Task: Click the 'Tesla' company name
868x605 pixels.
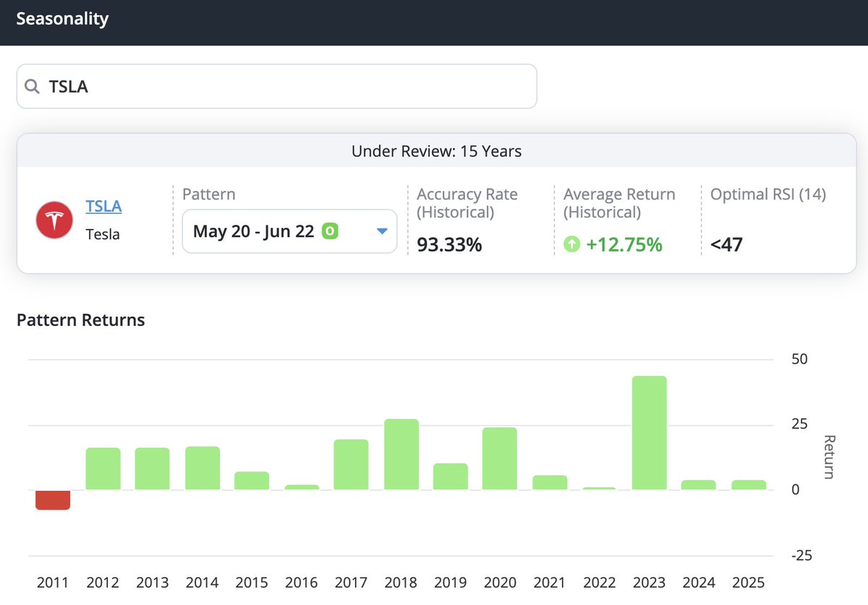Action: [103, 235]
